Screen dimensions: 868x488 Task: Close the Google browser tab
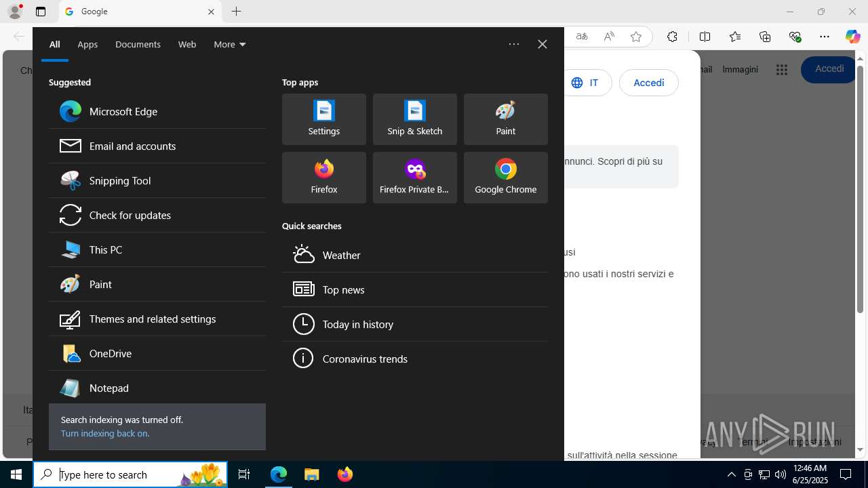[211, 12]
